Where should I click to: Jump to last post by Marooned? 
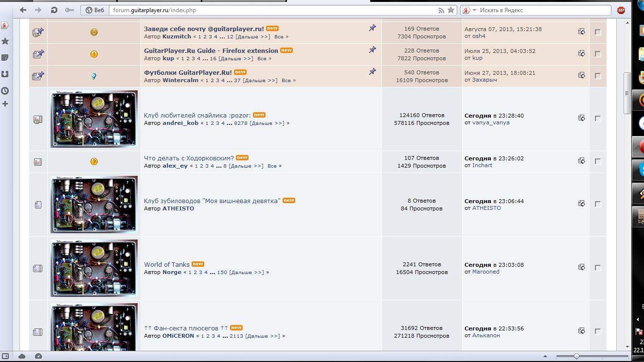(x=582, y=267)
